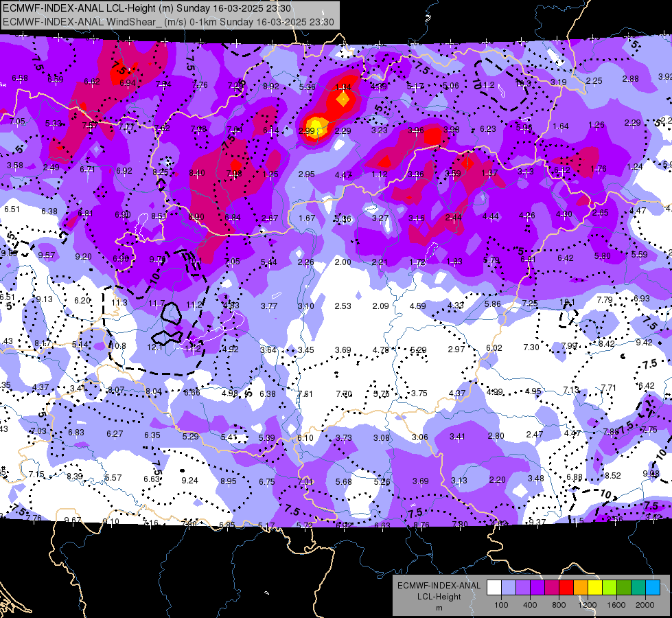Click the wind shear value "2.99"
Screen dimensions: 672x618
306,131
